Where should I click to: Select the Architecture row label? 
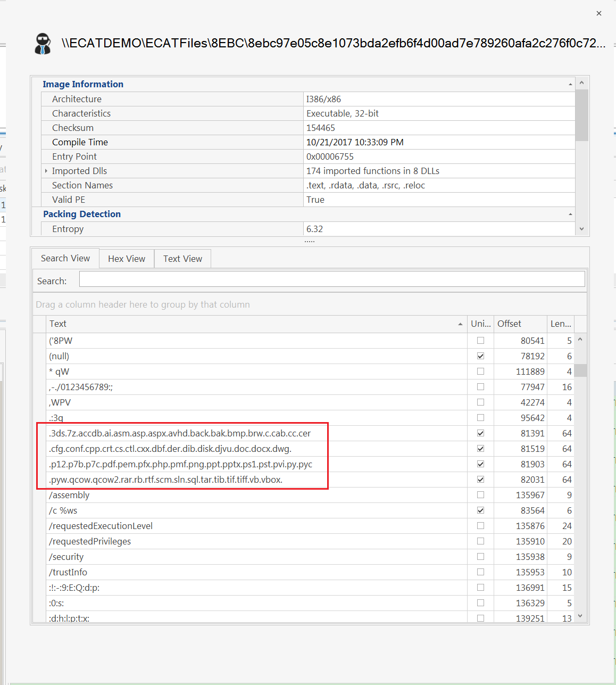click(x=77, y=99)
